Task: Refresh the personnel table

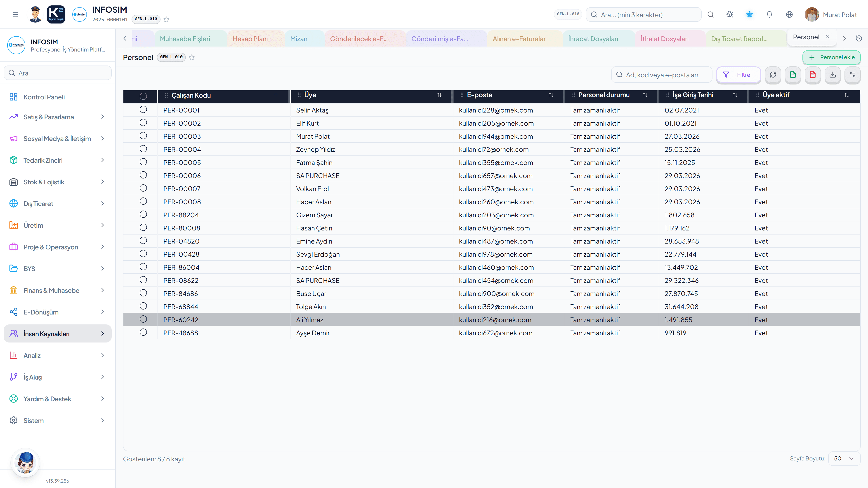Action: [x=773, y=75]
